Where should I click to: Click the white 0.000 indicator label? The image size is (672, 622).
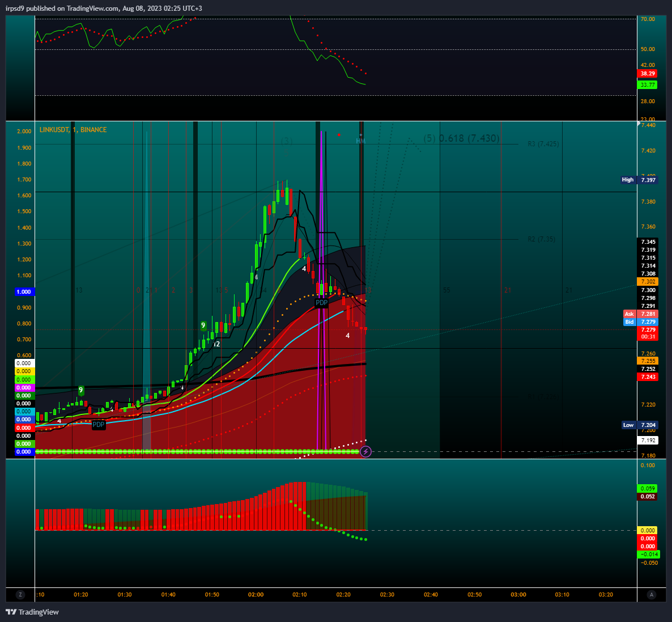(x=24, y=363)
